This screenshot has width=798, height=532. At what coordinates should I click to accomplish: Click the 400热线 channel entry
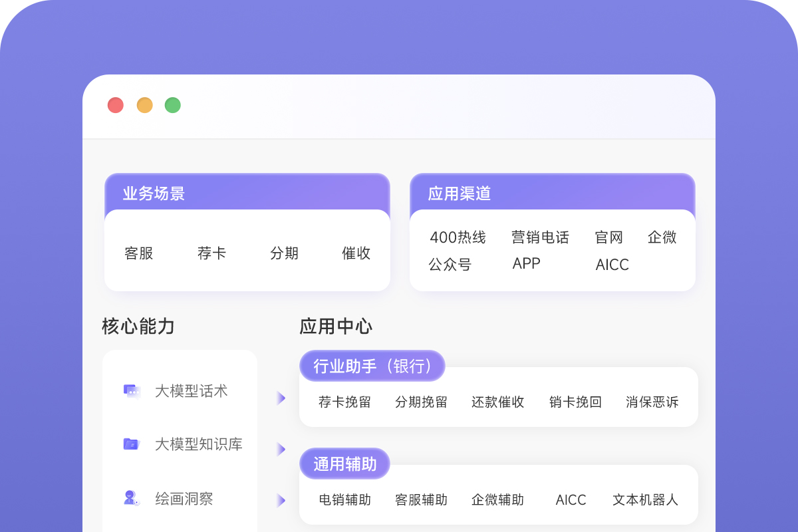pyautogui.click(x=459, y=237)
